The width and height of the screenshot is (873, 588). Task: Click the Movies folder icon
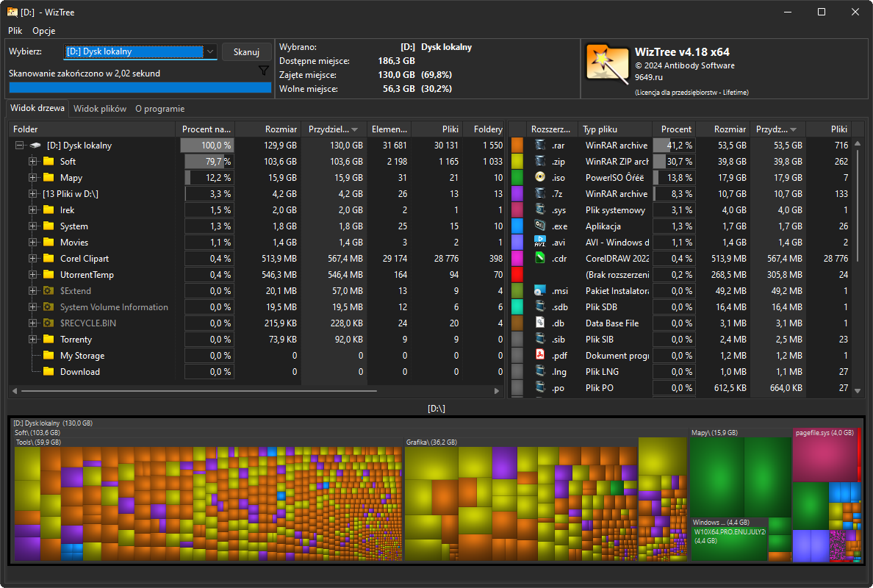tap(49, 243)
